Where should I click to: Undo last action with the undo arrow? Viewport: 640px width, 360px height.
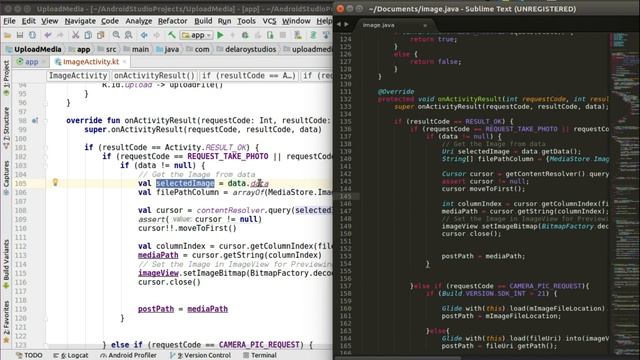(x=48, y=36)
